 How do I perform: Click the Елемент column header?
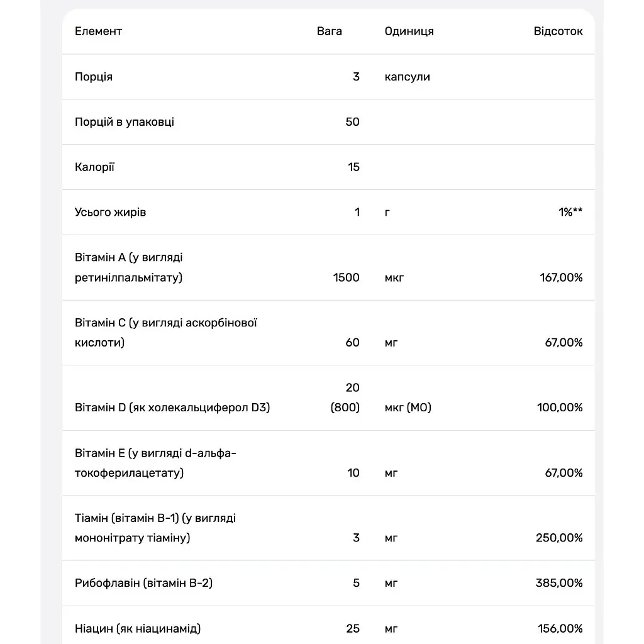click(x=98, y=31)
